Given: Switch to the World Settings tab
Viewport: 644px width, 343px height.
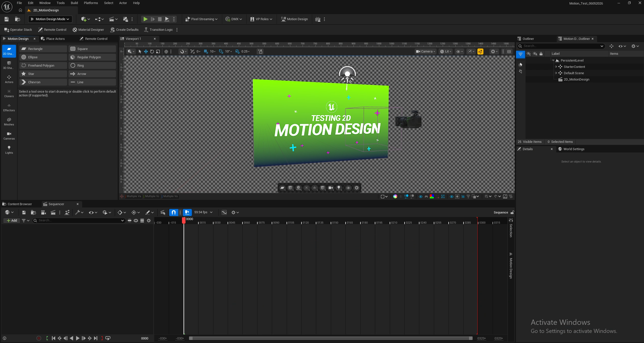Looking at the screenshot, I should pos(574,149).
